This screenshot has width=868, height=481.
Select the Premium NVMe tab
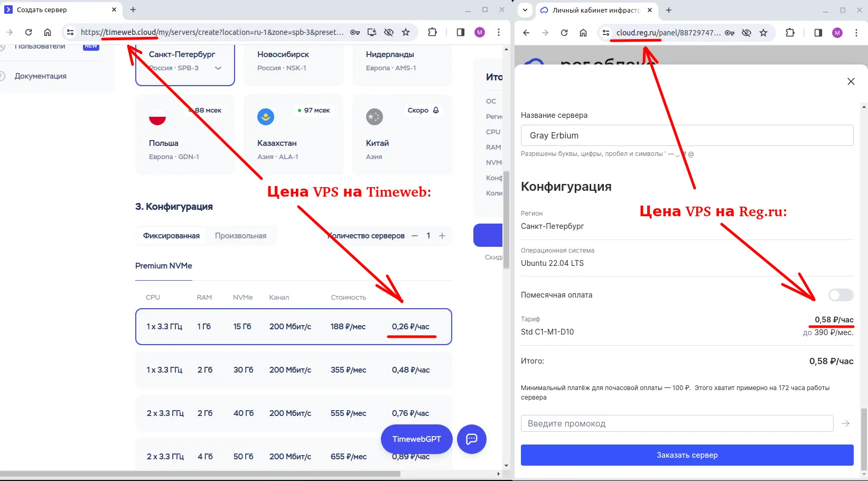pos(163,266)
